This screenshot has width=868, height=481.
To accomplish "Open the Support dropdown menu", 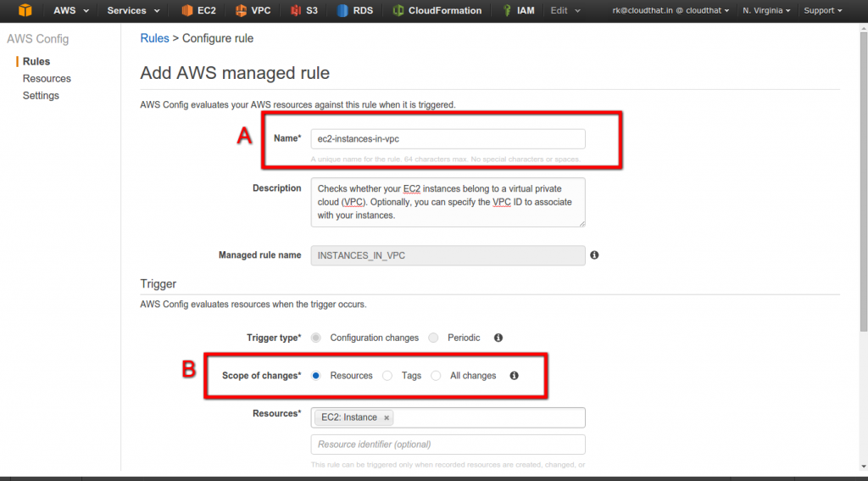I will [x=822, y=10].
